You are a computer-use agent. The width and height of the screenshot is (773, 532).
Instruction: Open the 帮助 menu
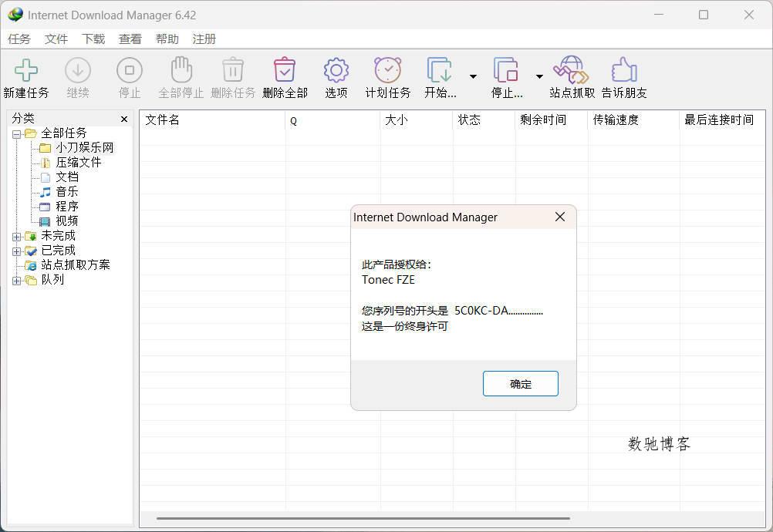pos(167,39)
